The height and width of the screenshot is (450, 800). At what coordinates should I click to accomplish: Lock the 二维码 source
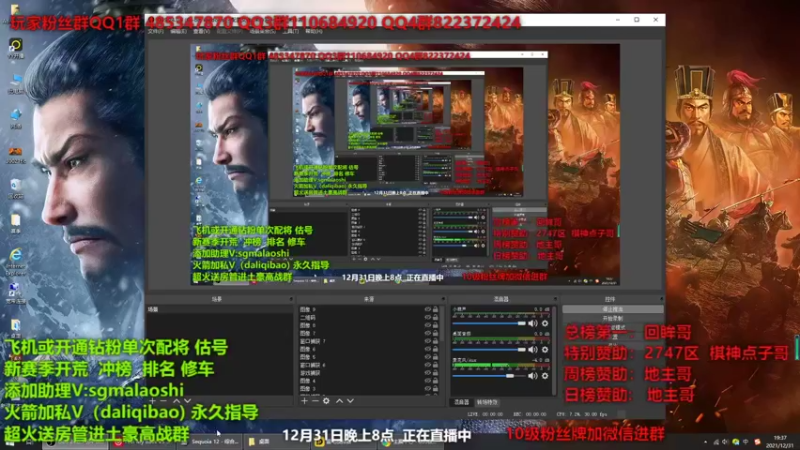(x=435, y=317)
